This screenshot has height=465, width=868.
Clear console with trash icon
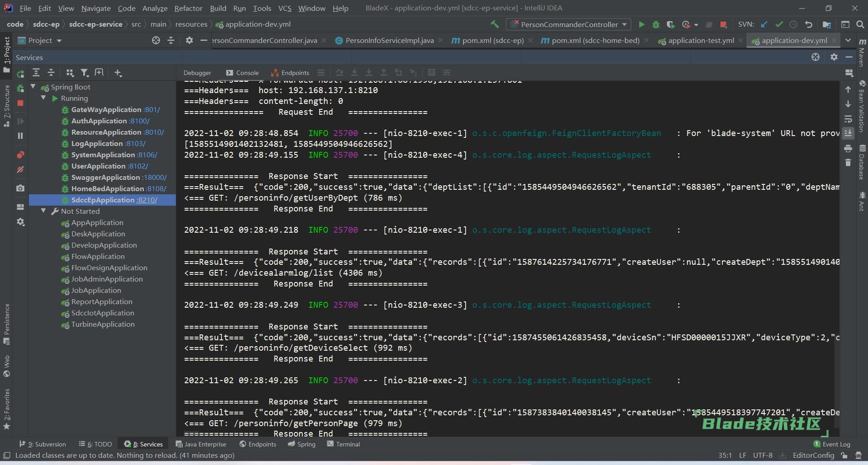click(848, 163)
